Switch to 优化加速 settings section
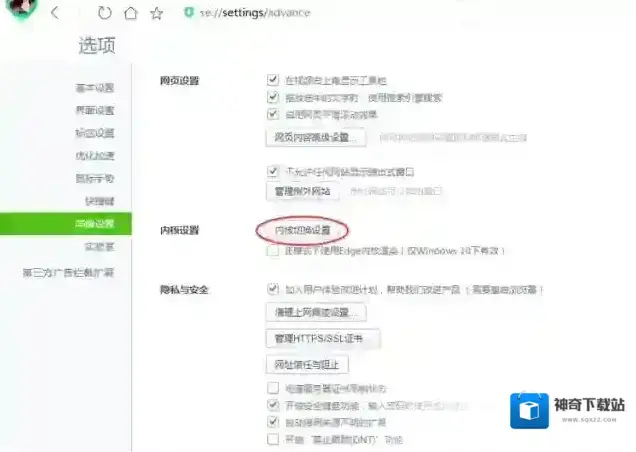 click(94, 155)
